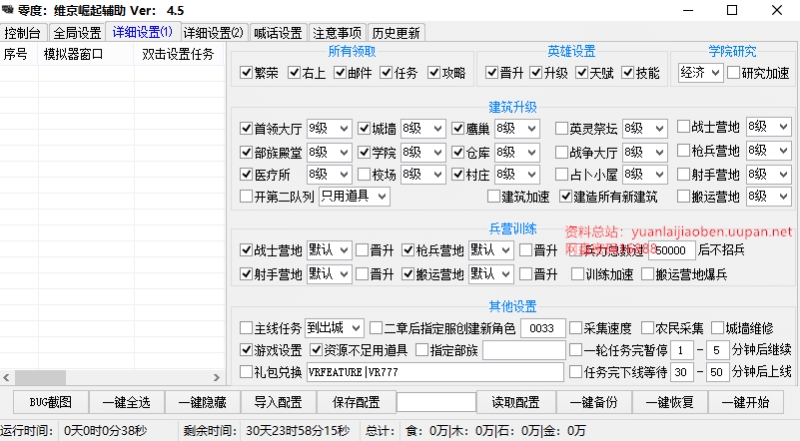
Task: Switch to the 控制台 tab
Action: 23,33
